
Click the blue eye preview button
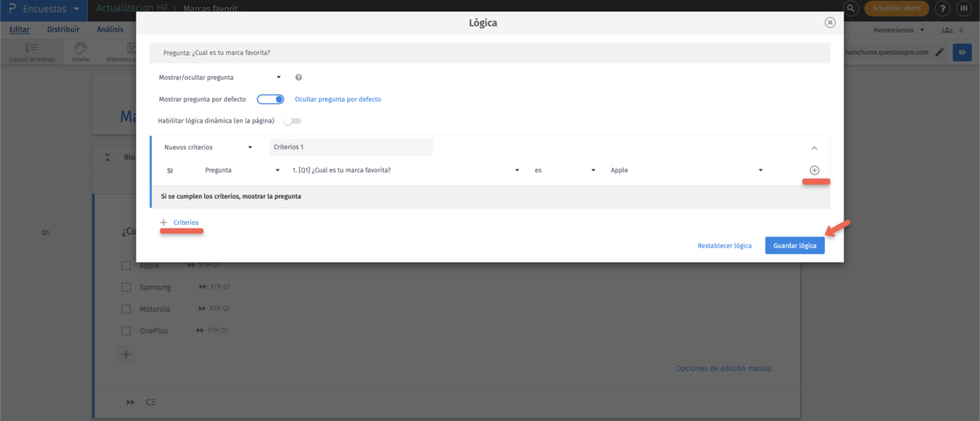(964, 52)
